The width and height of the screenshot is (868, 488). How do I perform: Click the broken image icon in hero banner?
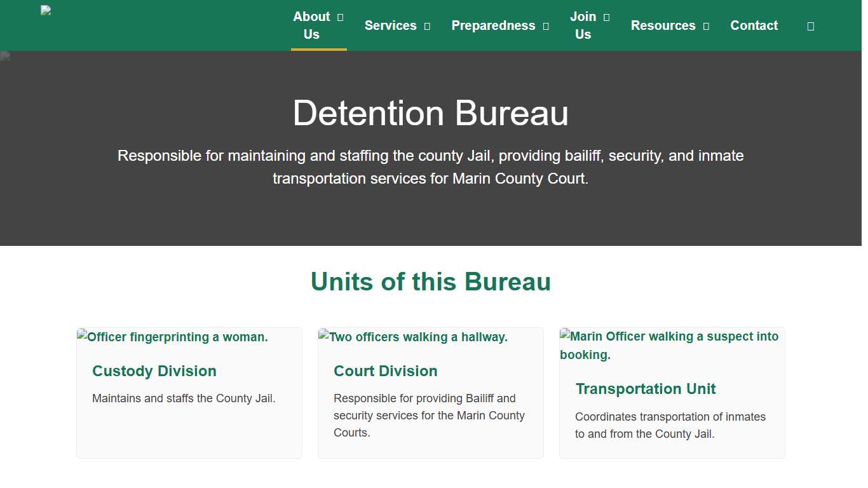[4, 56]
